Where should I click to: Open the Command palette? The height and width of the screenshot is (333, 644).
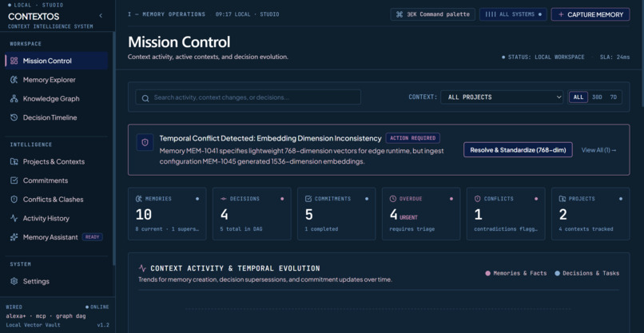pos(432,14)
